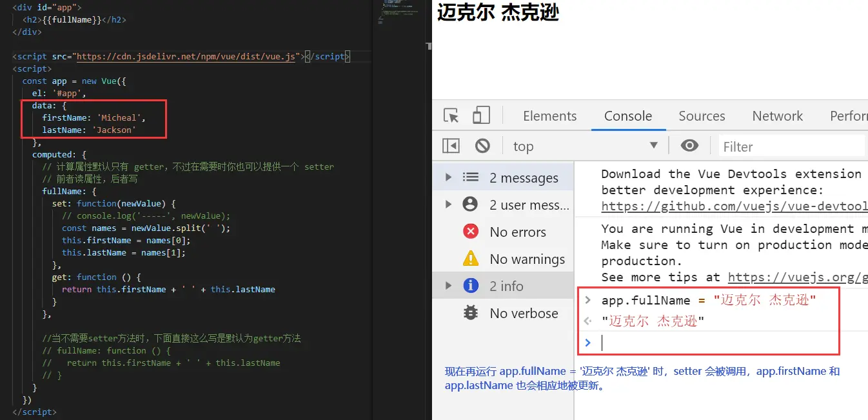Image resolution: width=868 pixels, height=420 pixels.
Task: Click 'get: function () {' code line
Action: click(97, 277)
